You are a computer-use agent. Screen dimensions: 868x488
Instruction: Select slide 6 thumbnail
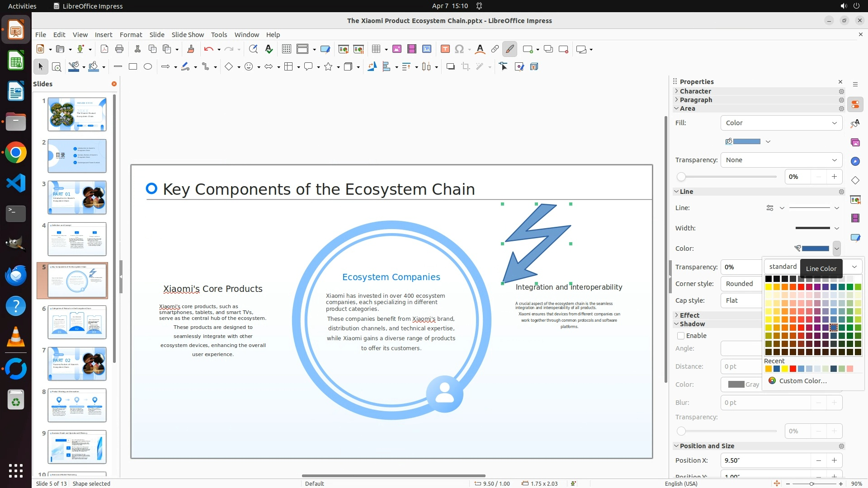click(x=77, y=322)
